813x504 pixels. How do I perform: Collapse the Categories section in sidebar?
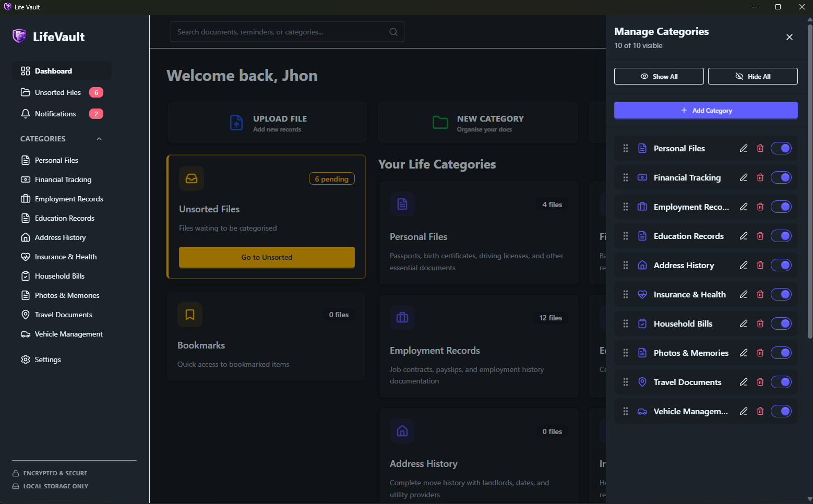99,139
